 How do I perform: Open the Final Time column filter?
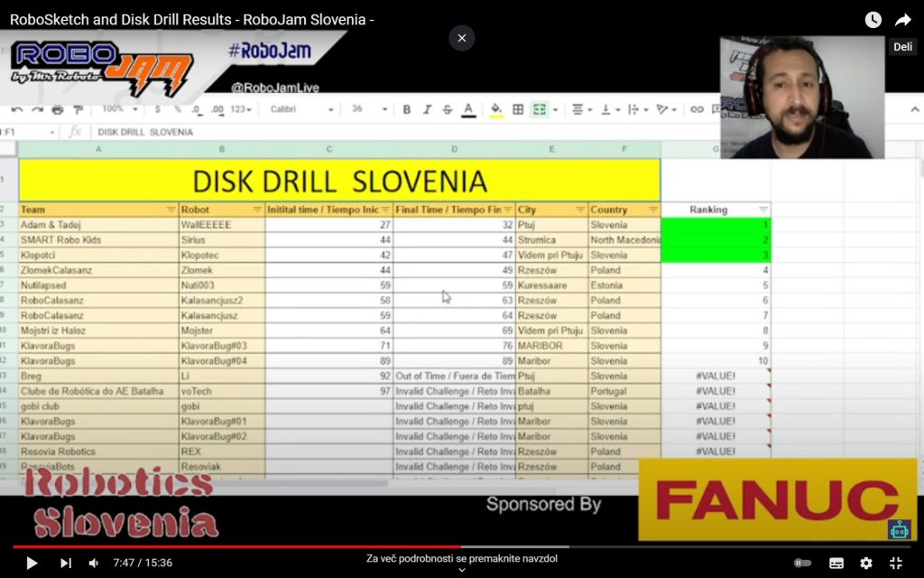(x=507, y=210)
